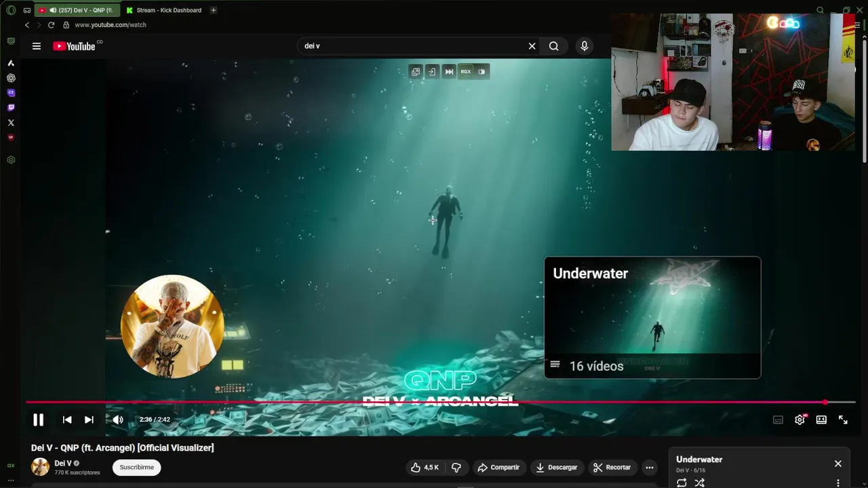The height and width of the screenshot is (488, 868).
Task: Open the YouTube hamburger guide menu
Action: pos(37,46)
